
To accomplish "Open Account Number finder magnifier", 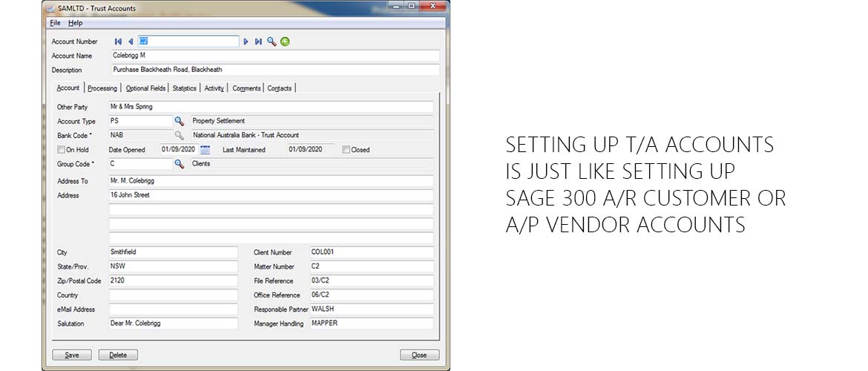I will (272, 42).
